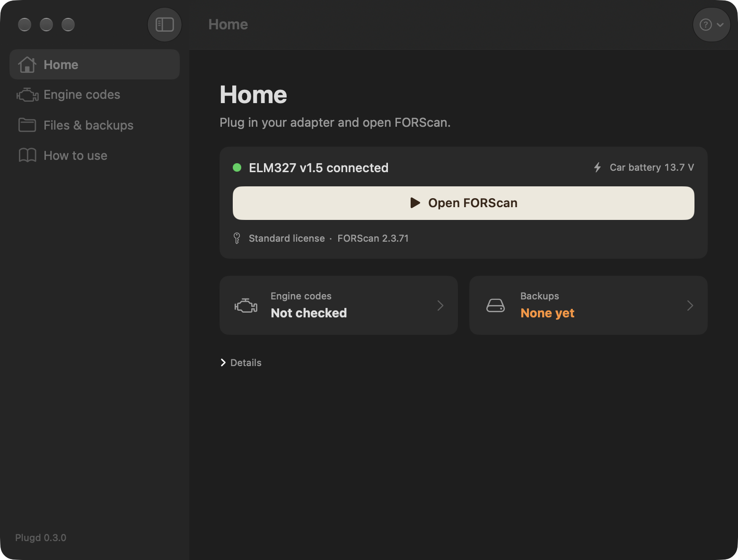The height and width of the screenshot is (560, 738).
Task: Click the car battery lightning bolt icon
Action: pos(597,167)
